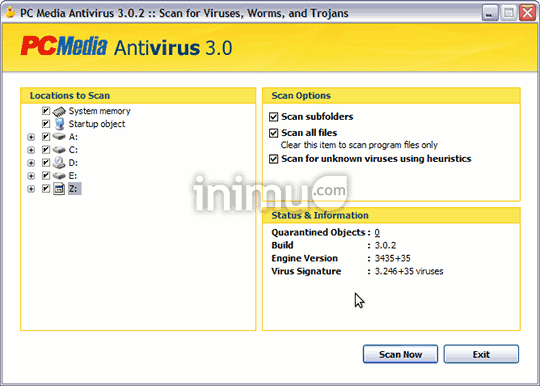This screenshot has height=386, width=540.
Task: Click the duck application icon in title bar
Action: (x=10, y=13)
